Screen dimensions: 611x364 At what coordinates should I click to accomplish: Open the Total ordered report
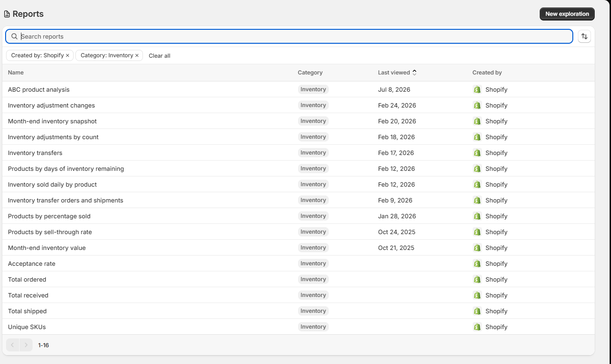pyautogui.click(x=27, y=279)
